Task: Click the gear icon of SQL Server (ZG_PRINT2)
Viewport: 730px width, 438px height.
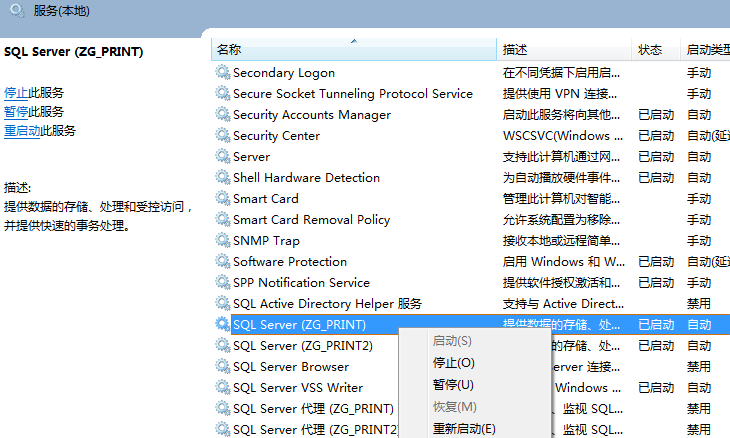Action: tap(223, 345)
